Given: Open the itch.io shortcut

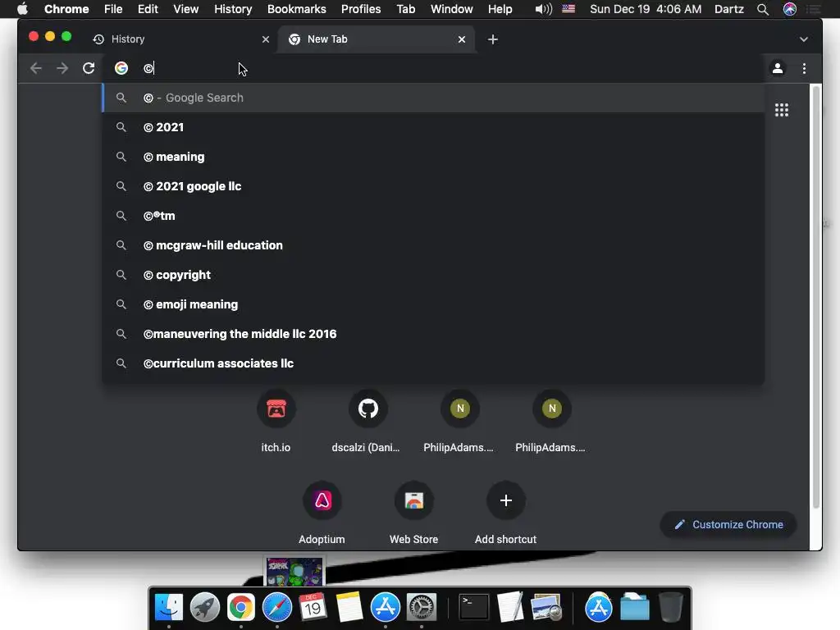Looking at the screenshot, I should point(276,421).
